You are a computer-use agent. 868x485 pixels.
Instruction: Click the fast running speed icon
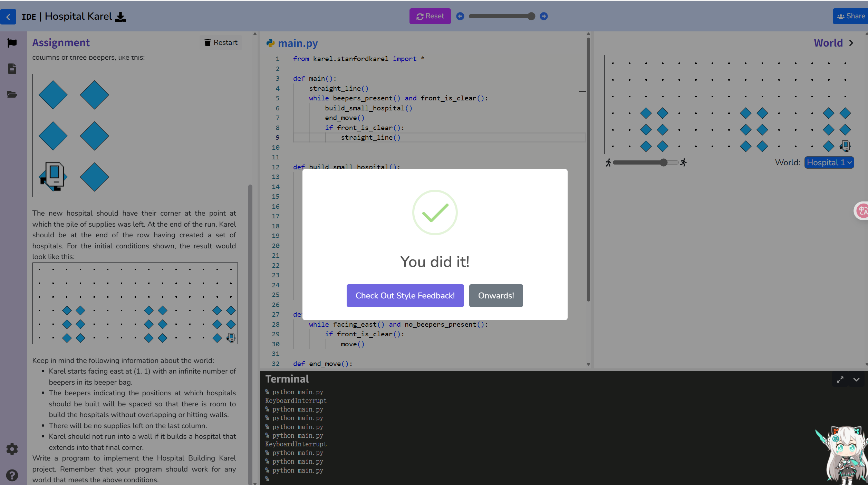pos(683,162)
